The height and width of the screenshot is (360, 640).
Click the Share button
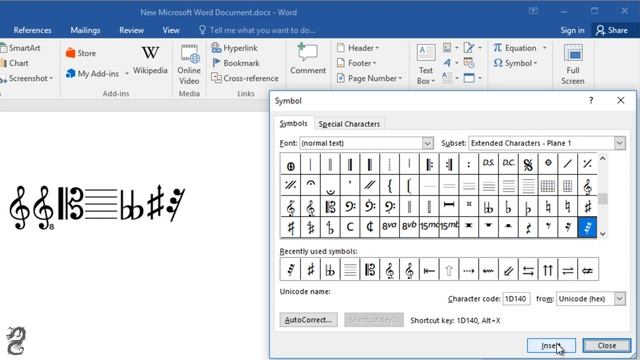pos(611,30)
